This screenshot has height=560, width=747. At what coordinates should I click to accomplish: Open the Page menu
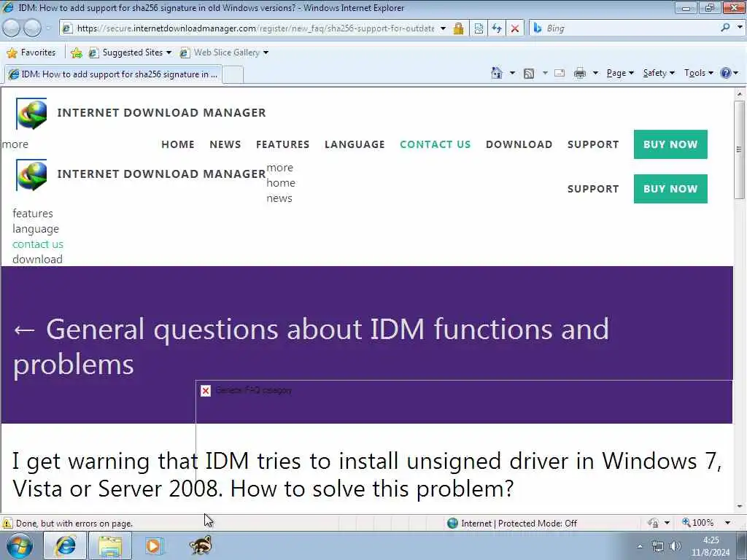(x=620, y=73)
